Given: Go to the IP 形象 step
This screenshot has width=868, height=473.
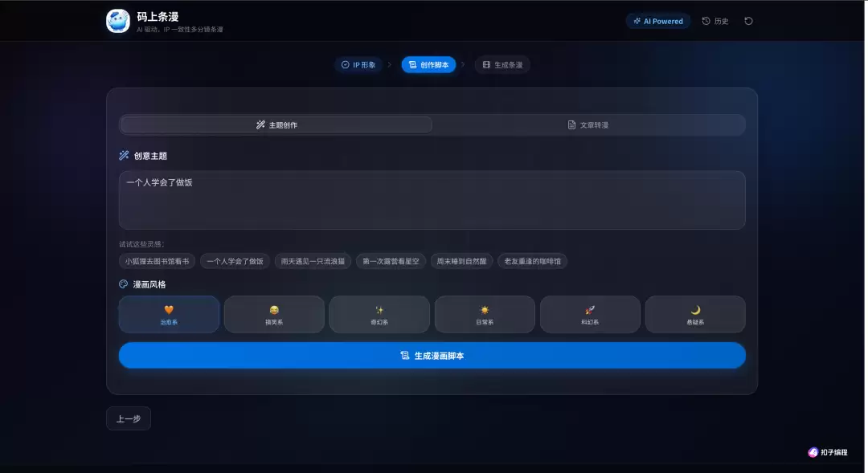Looking at the screenshot, I should click(x=358, y=65).
